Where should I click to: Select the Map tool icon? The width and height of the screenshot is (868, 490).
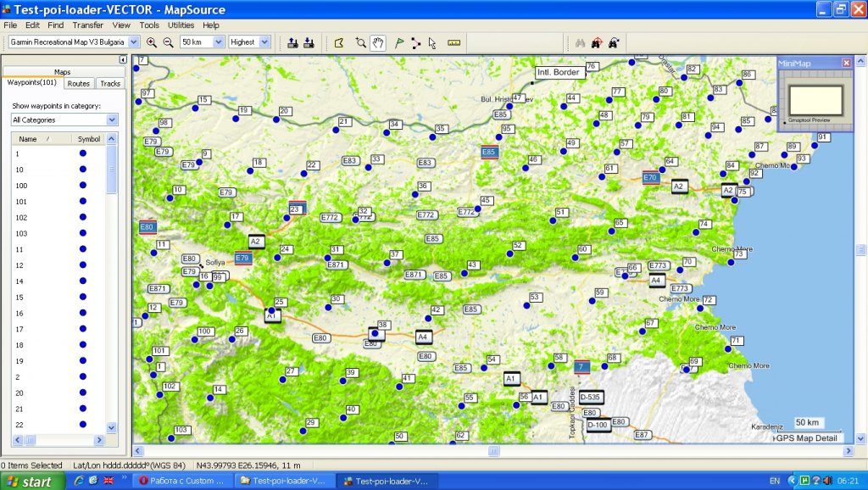point(339,42)
